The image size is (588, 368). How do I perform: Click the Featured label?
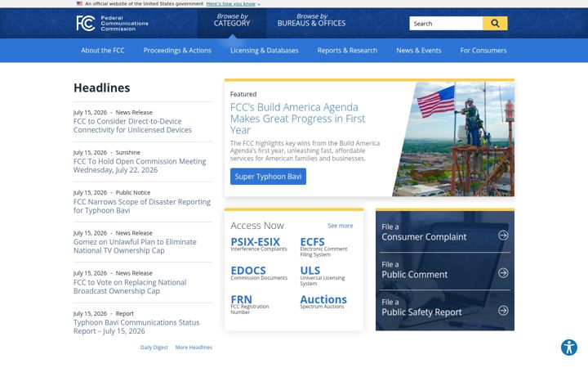(x=243, y=94)
